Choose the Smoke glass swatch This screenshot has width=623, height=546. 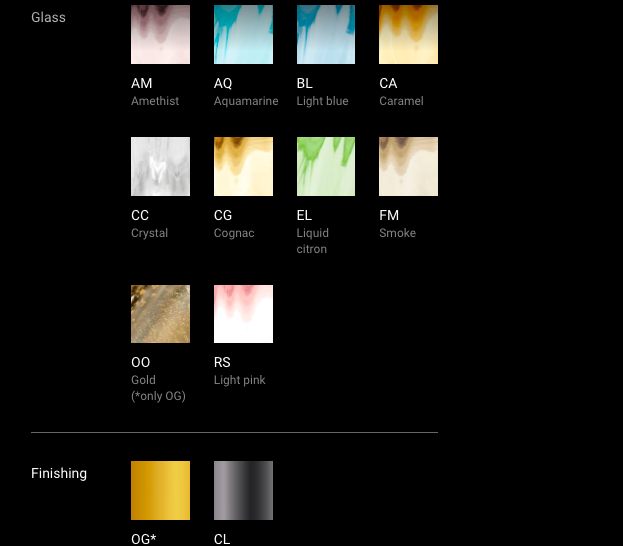408,167
